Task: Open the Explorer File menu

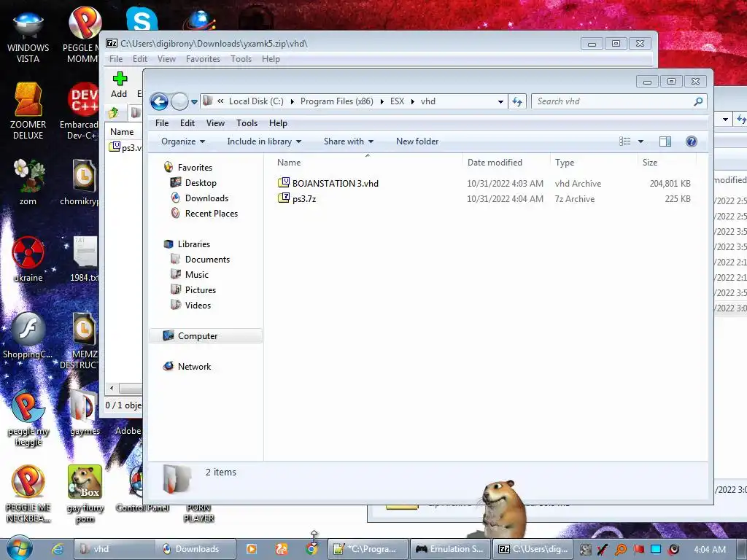Action: pyautogui.click(x=162, y=123)
